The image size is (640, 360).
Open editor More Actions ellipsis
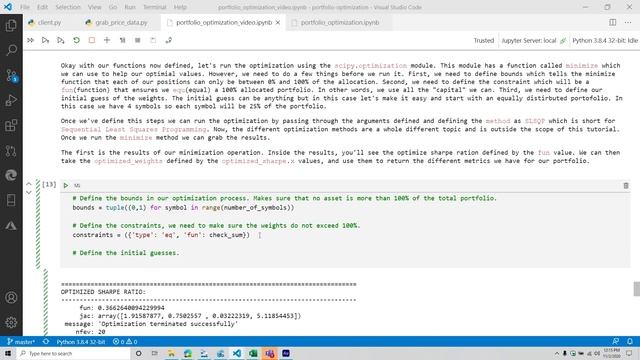pos(628,22)
